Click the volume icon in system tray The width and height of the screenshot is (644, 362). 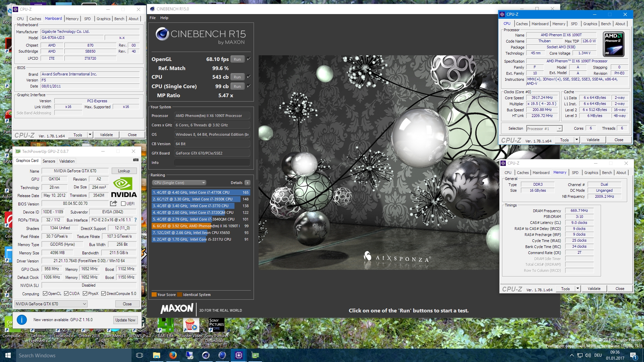pyautogui.click(x=588, y=355)
